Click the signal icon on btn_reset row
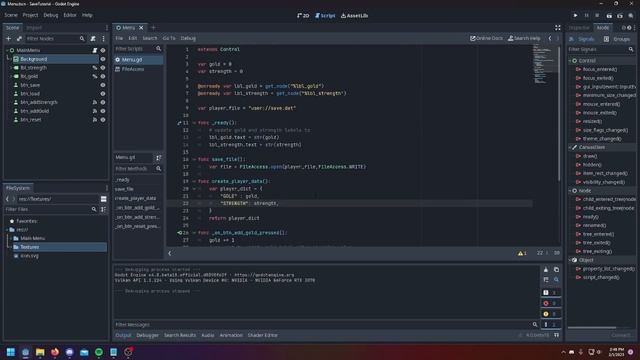 95,120
